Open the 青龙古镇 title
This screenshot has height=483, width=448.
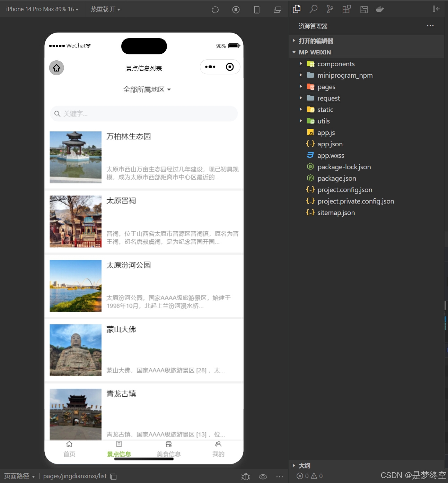pos(121,394)
